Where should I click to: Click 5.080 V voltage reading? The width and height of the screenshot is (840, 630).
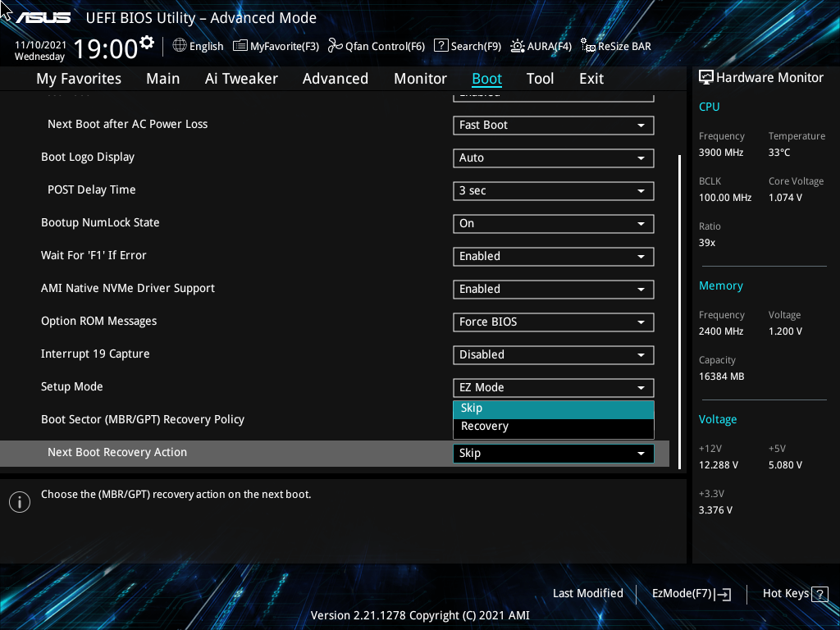click(785, 465)
